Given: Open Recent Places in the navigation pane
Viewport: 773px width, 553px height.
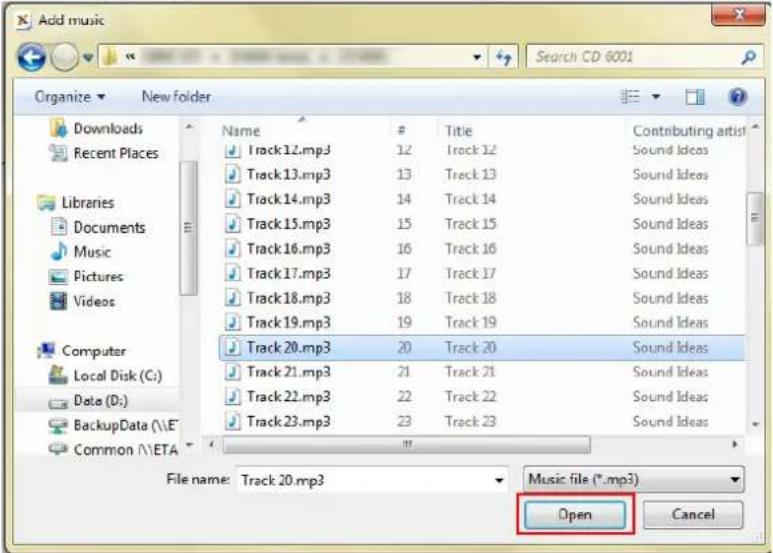Looking at the screenshot, I should (x=104, y=153).
